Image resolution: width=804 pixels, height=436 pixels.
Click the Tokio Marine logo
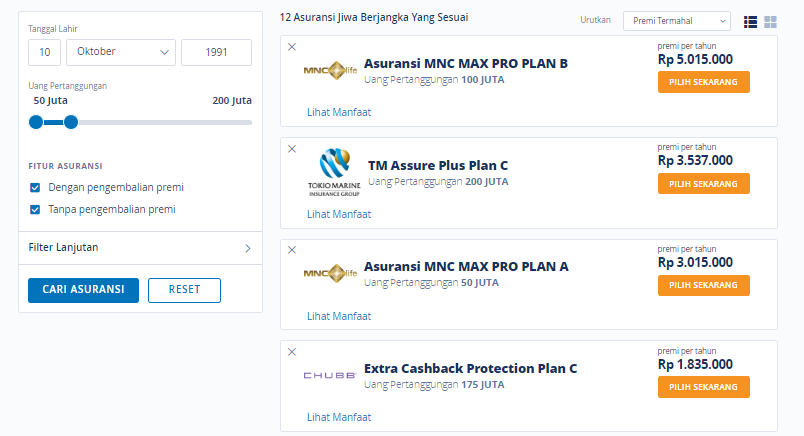pos(334,172)
